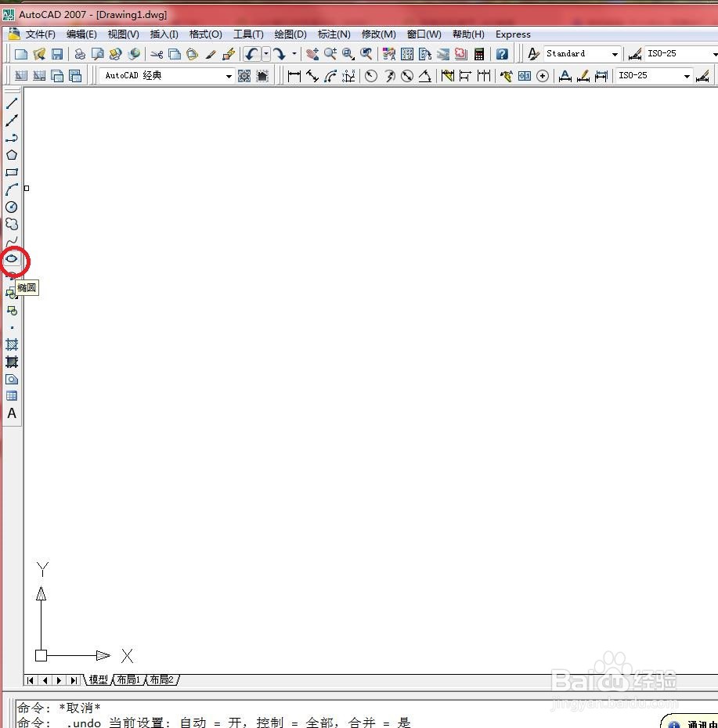This screenshot has height=728, width=718.
Task: Select the Revision Cloud tool
Action: click(12, 224)
